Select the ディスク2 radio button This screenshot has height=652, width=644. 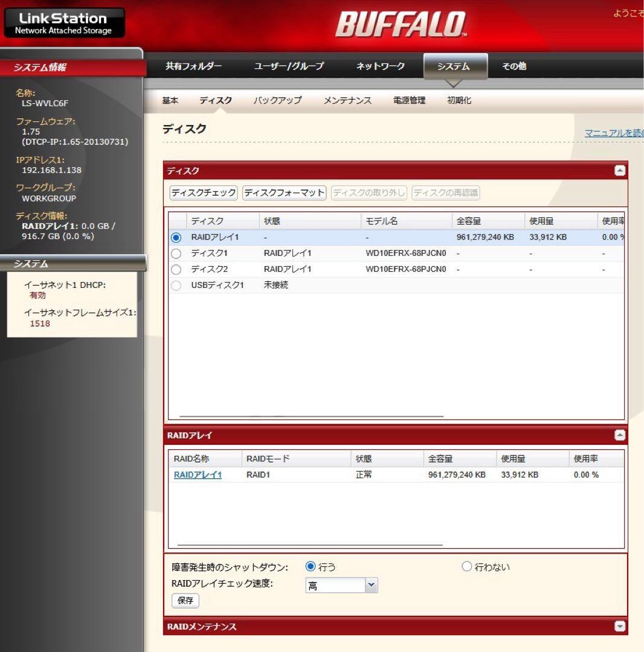[176, 269]
